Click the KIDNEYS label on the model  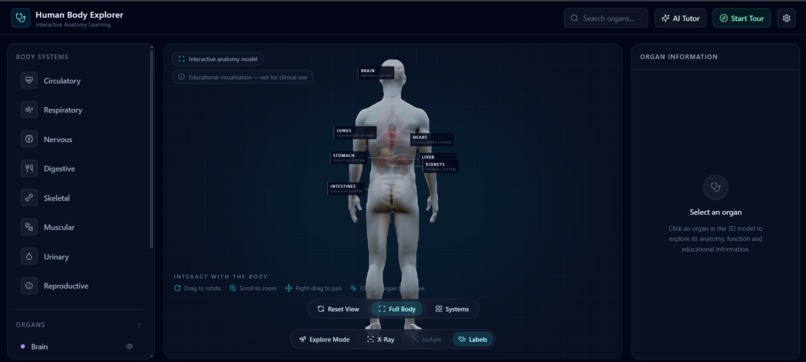tap(441, 166)
